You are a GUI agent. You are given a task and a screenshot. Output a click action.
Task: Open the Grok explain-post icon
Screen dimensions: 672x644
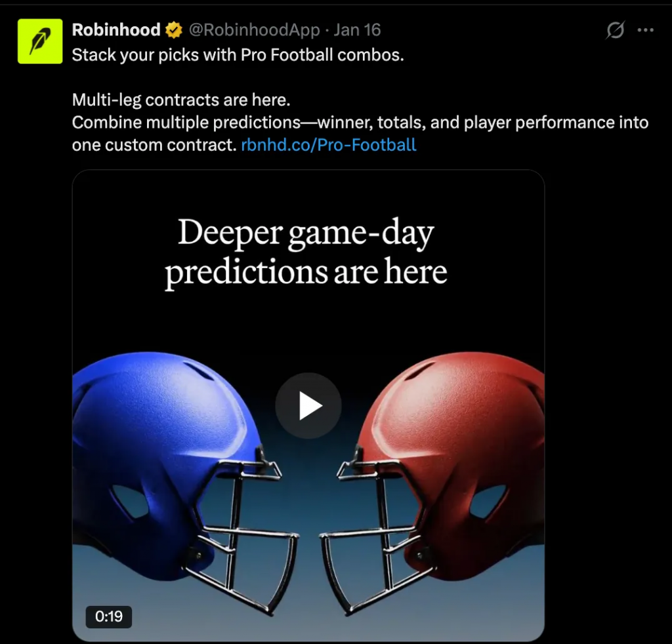point(615,30)
